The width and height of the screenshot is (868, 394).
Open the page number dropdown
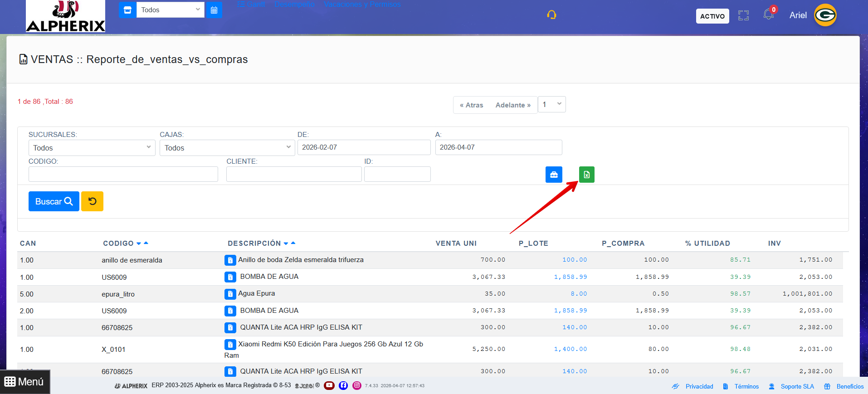[551, 104]
